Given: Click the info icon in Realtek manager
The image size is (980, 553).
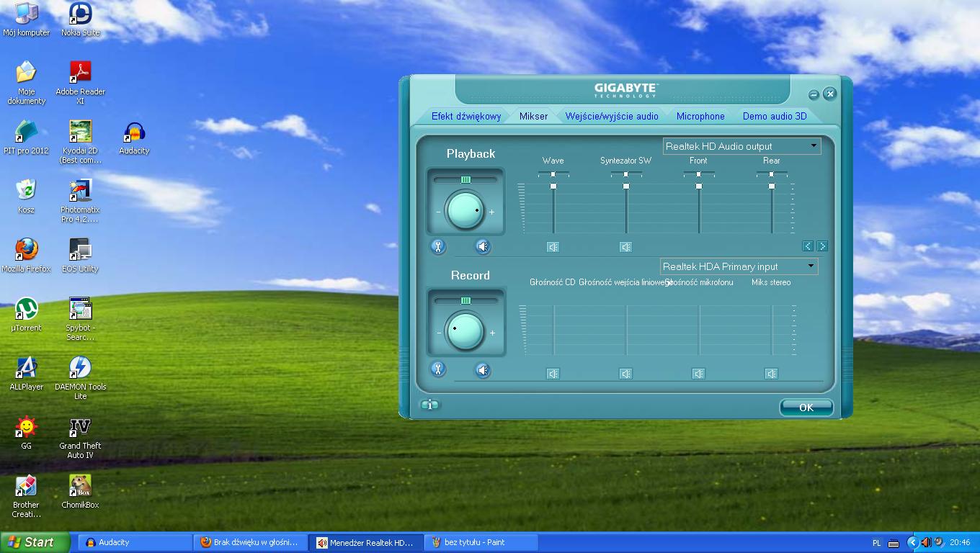Looking at the screenshot, I should (x=429, y=405).
